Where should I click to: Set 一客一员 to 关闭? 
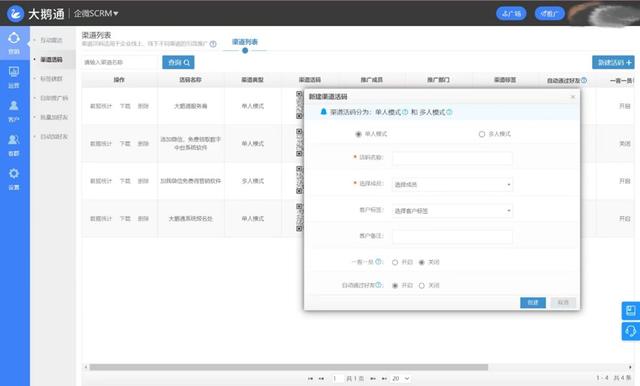[422, 262]
